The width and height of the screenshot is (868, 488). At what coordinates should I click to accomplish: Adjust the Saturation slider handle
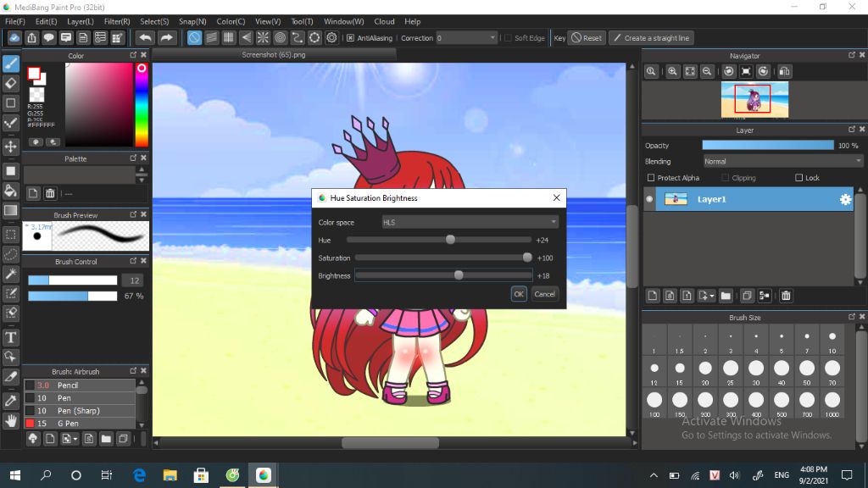click(x=527, y=258)
